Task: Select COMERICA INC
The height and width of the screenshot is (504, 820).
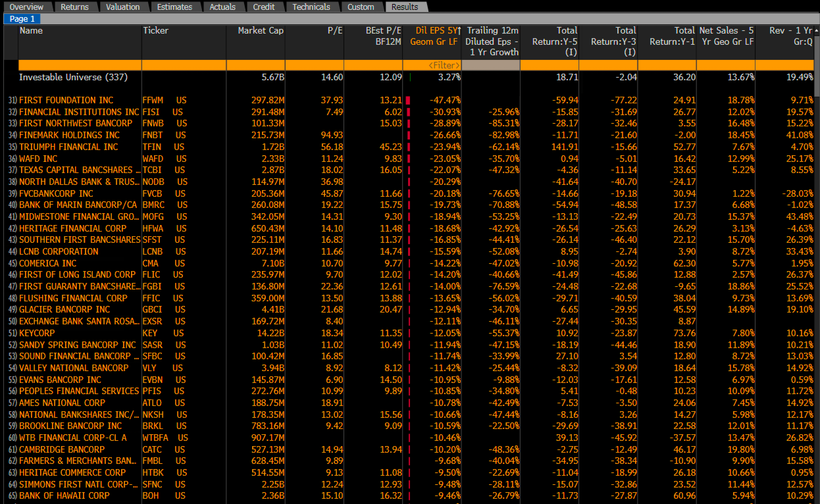Action: point(48,263)
